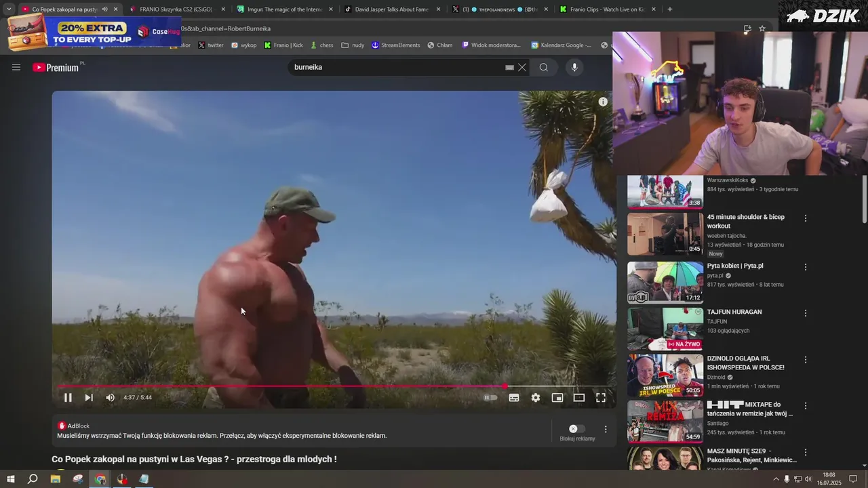The image size is (868, 488).
Task: Open options menu for 'Pyta kobiet | Pyta.pl'
Action: [x=806, y=267]
